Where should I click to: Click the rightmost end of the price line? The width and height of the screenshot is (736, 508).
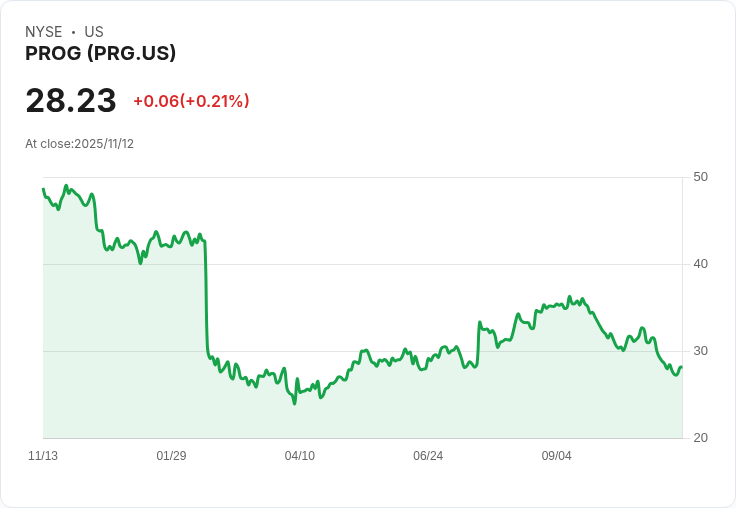coord(681,367)
